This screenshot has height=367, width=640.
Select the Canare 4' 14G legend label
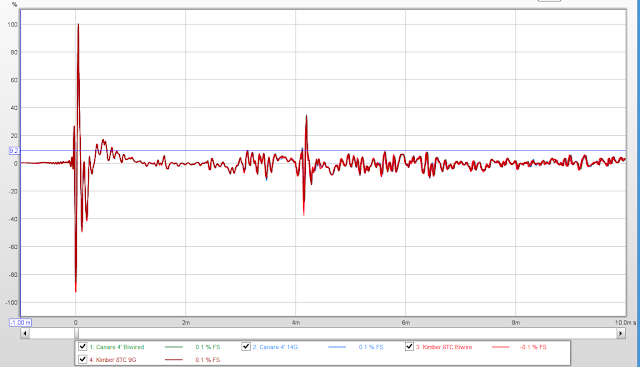[275, 347]
